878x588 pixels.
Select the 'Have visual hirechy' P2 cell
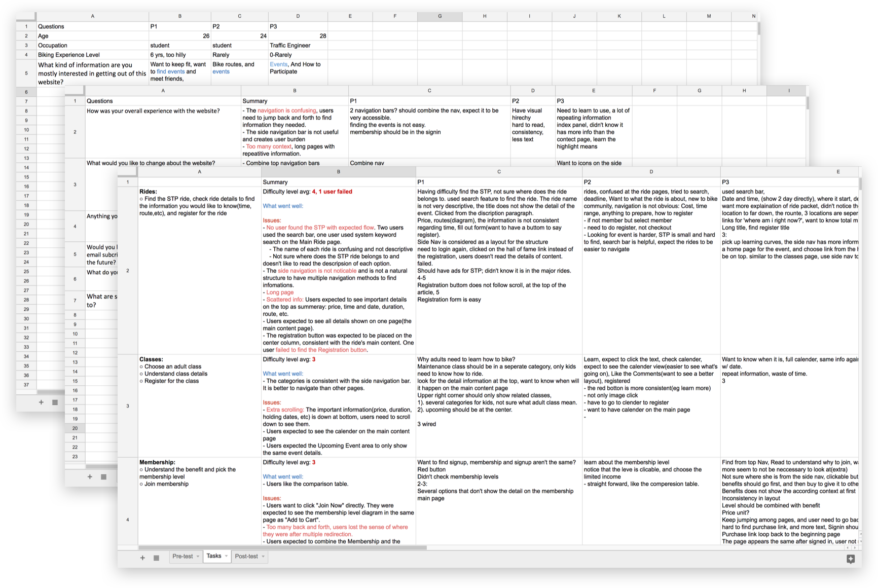(x=533, y=132)
